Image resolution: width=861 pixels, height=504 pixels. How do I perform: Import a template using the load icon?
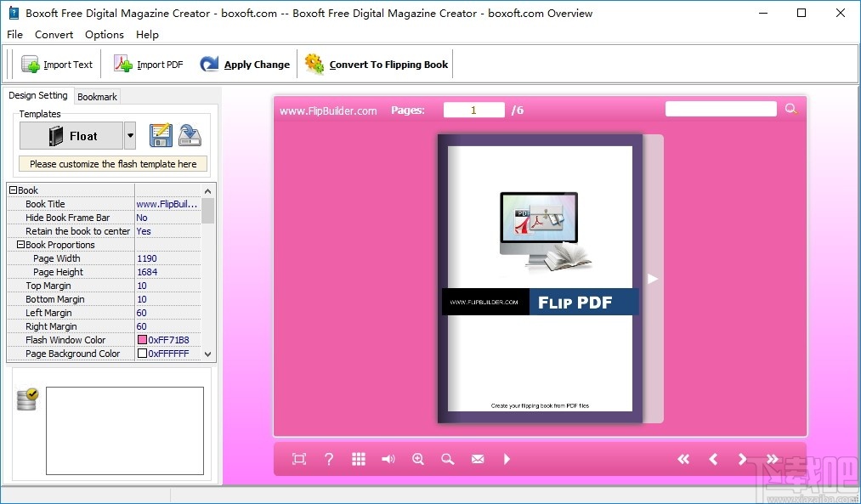pos(190,135)
